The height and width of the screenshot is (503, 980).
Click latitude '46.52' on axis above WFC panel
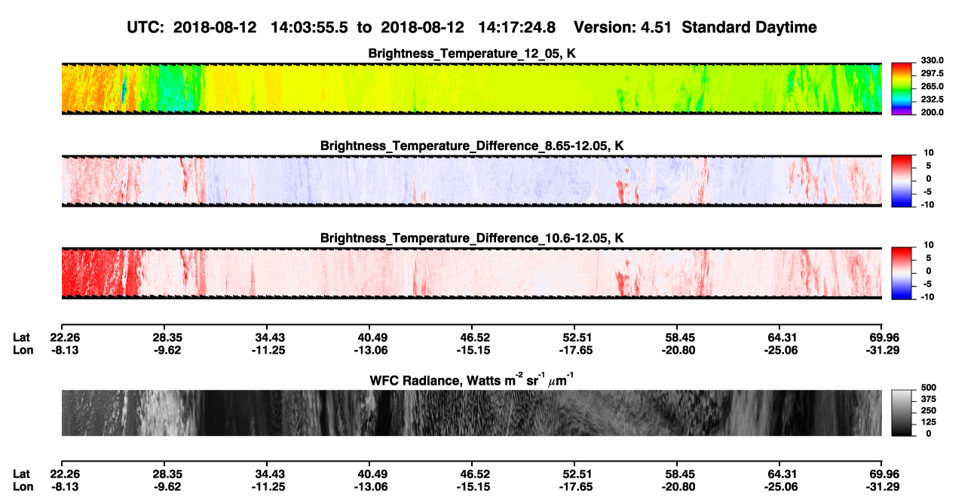(472, 338)
